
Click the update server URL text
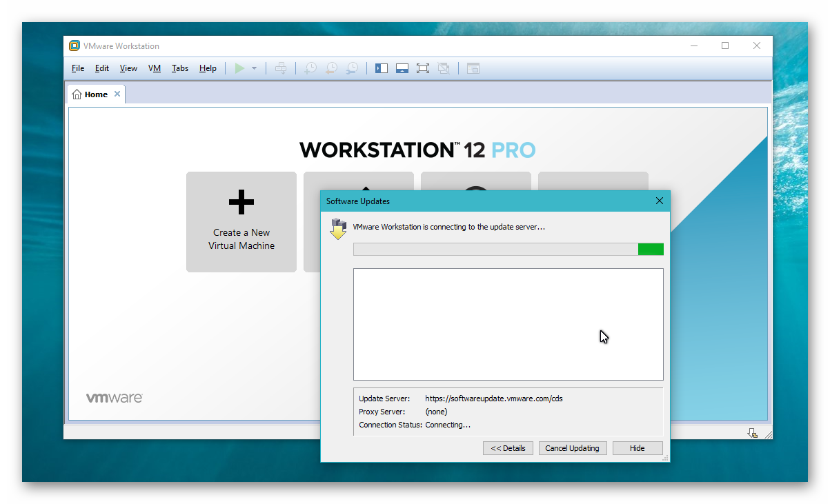tap(494, 399)
